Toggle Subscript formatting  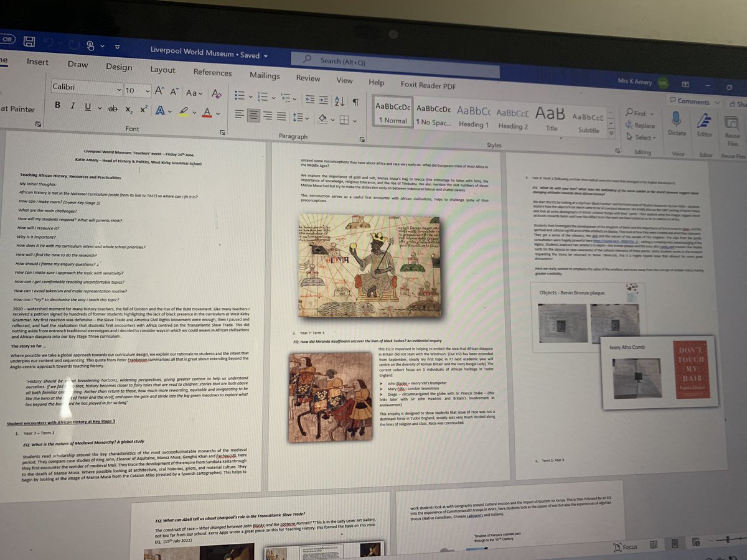[129, 110]
